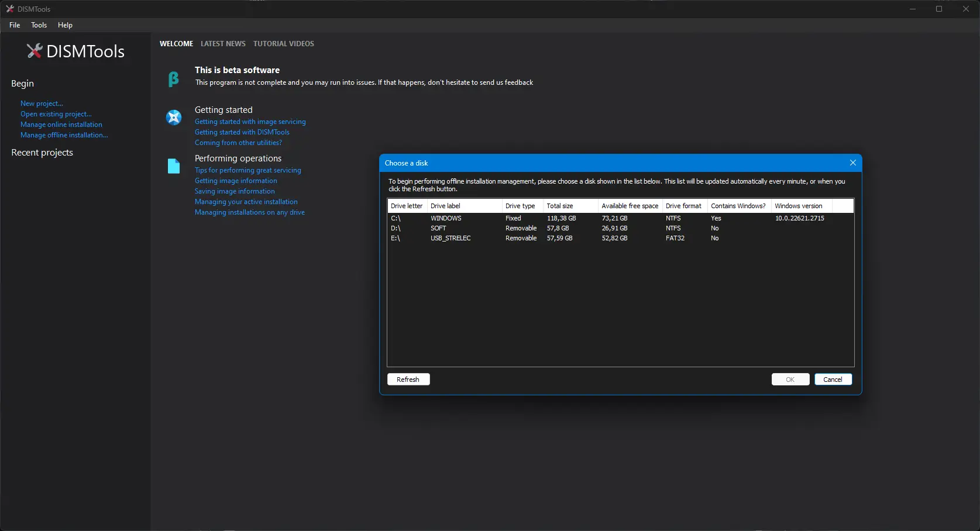Click the FAT32 drive format cell

[x=675, y=238]
